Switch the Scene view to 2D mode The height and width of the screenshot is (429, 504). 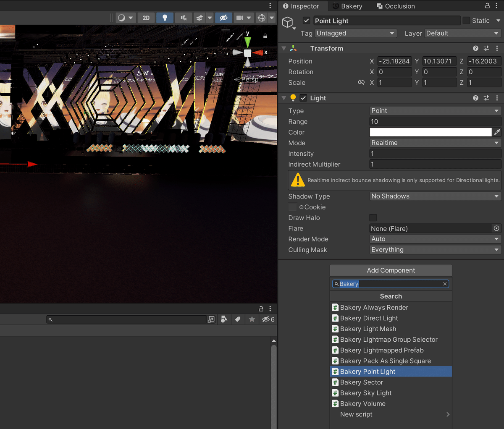146,18
